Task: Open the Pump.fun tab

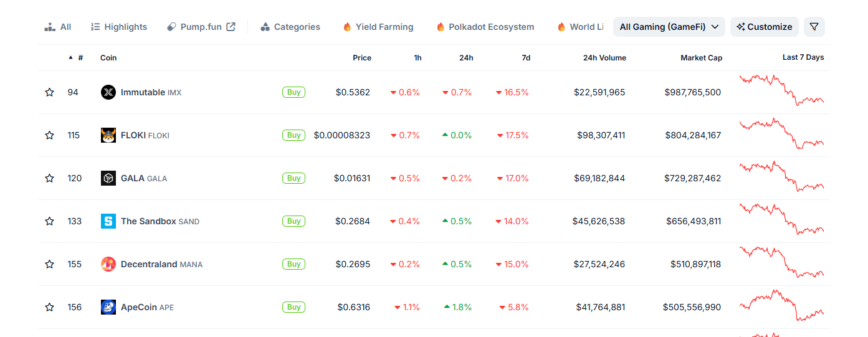Action: point(201,27)
